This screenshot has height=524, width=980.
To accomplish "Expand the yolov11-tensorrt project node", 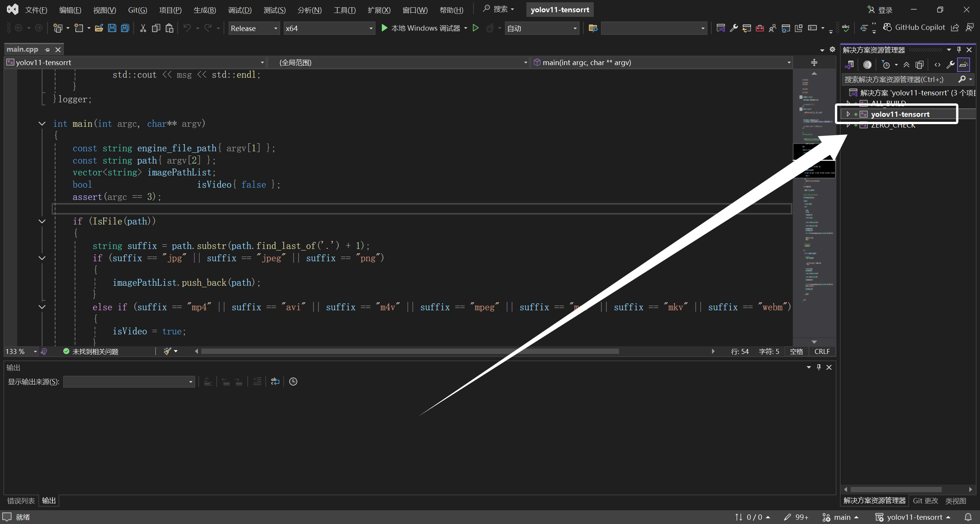I will [848, 114].
